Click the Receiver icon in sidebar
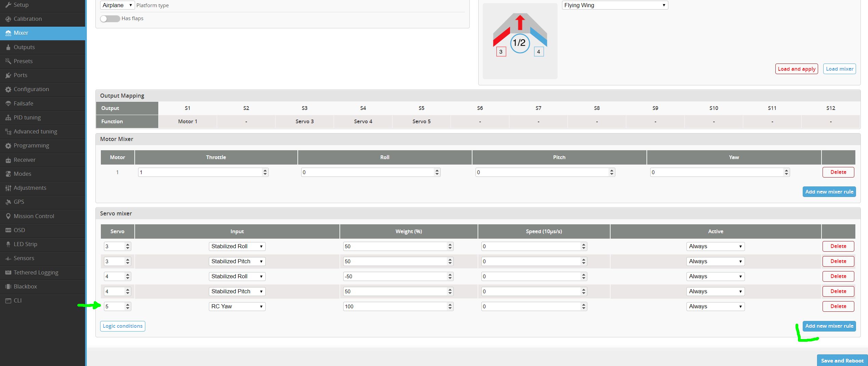 tap(8, 160)
